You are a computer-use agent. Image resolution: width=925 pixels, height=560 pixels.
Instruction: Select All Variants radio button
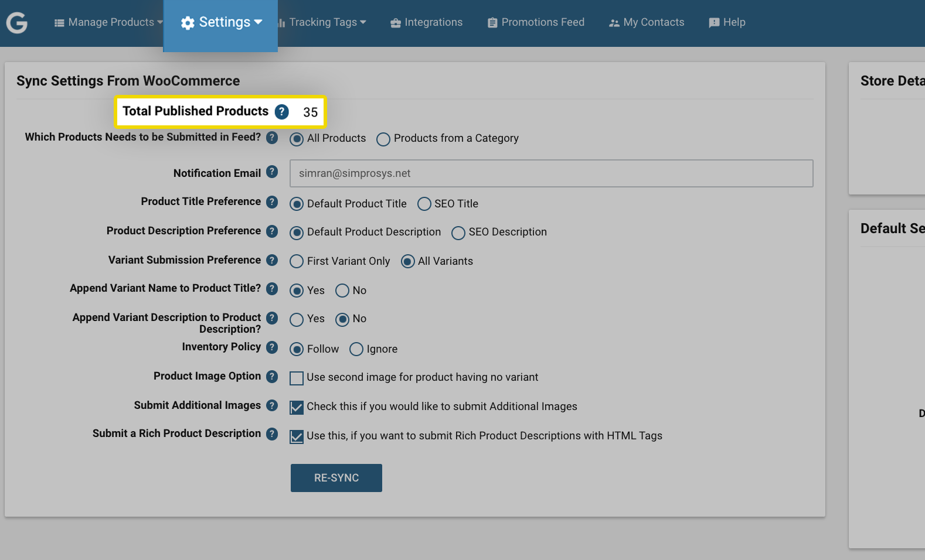(408, 261)
